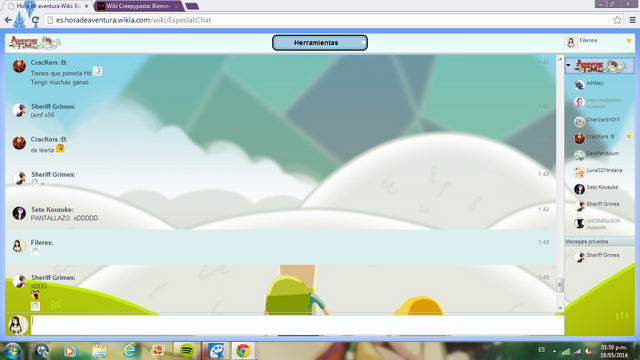Open the Chrome menu hamburger icon
The width and height of the screenshot is (640, 360).
pyautogui.click(x=633, y=20)
